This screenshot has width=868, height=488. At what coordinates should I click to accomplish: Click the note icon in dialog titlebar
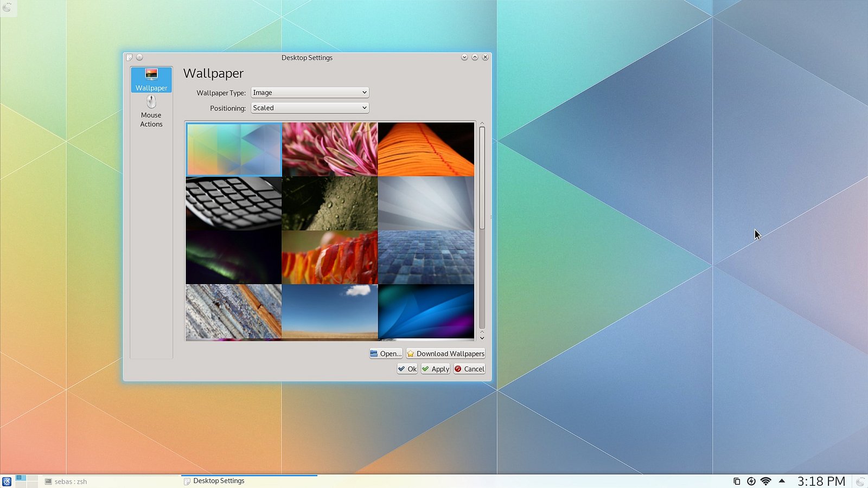coord(129,57)
